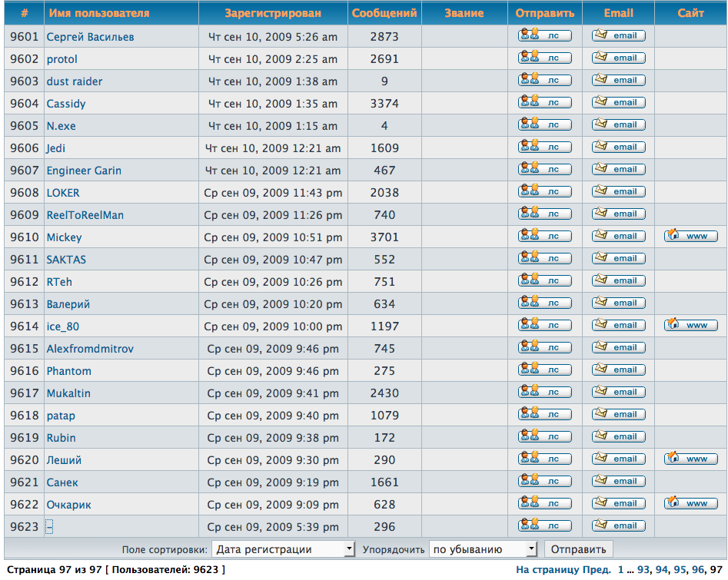Open ReelToReelMan's profile
The height and width of the screenshot is (580, 728).
pyautogui.click(x=85, y=215)
